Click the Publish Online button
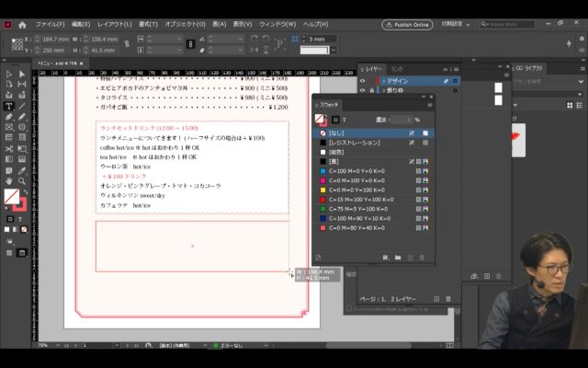The height and width of the screenshot is (368, 588). click(x=407, y=25)
